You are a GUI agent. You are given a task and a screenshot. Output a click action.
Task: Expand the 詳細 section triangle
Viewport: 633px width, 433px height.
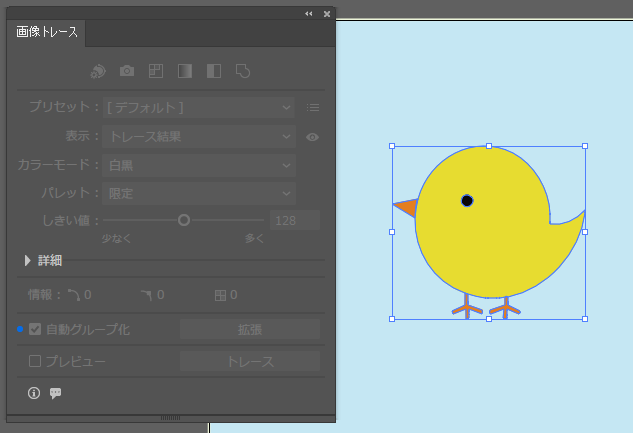(x=27, y=260)
